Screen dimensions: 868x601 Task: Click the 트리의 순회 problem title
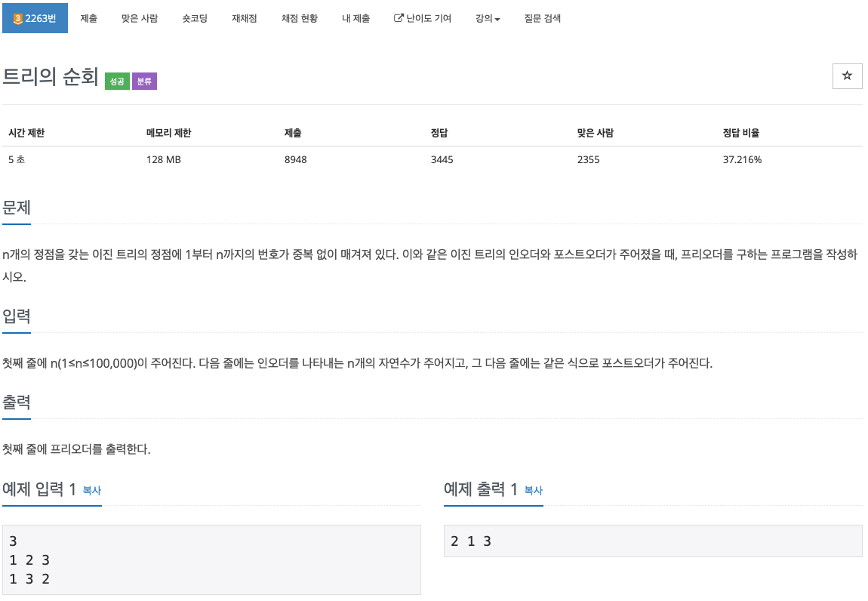coord(51,76)
